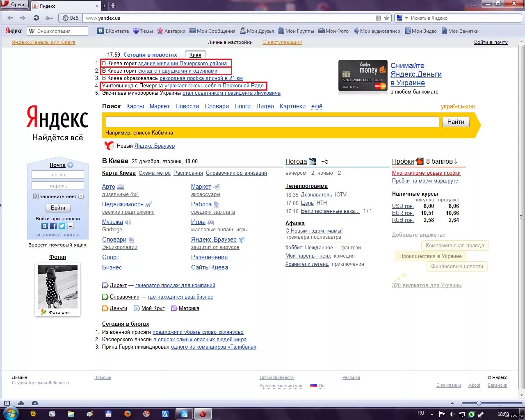Reload the page with the refresh icon
Image resolution: width=525 pixels, height=420 pixels.
(x=36, y=18)
